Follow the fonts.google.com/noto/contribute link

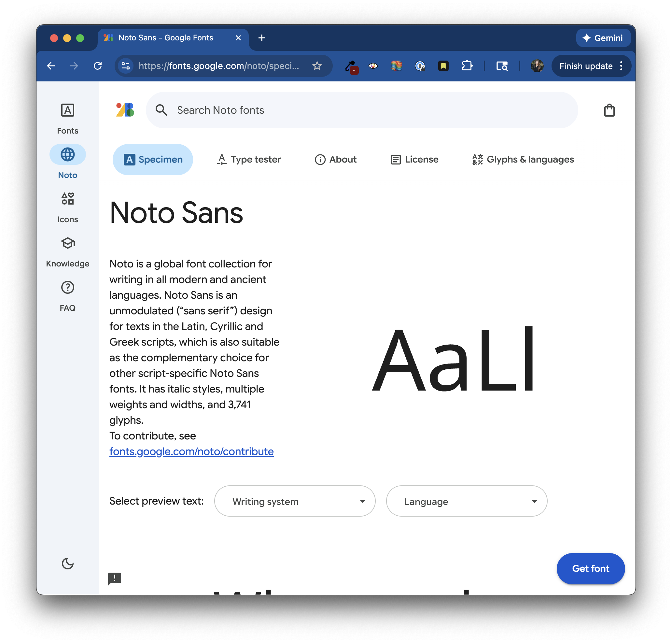[191, 451]
